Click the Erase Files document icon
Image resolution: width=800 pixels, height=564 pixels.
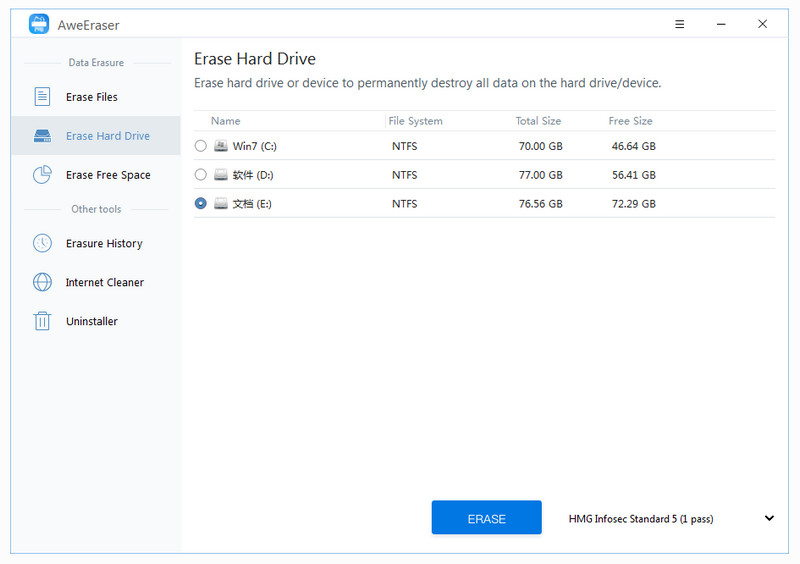tap(42, 96)
